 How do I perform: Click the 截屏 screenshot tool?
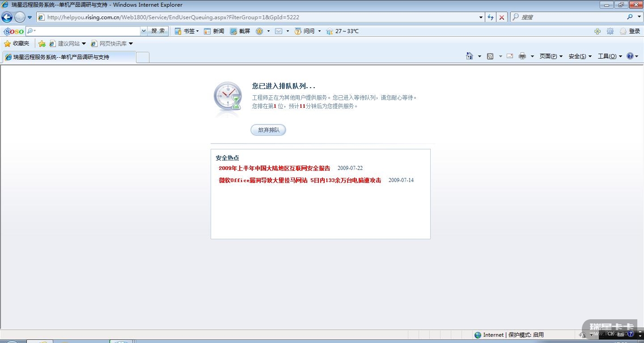pyautogui.click(x=240, y=31)
